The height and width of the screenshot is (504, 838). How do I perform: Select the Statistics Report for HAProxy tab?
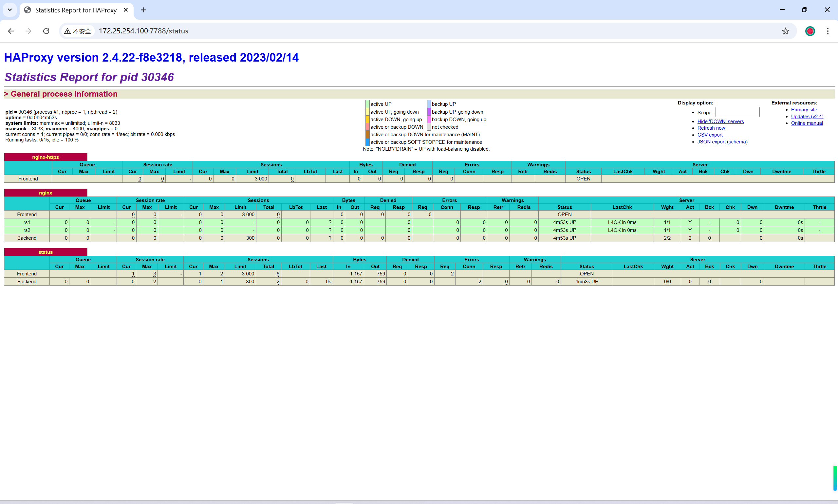click(76, 10)
